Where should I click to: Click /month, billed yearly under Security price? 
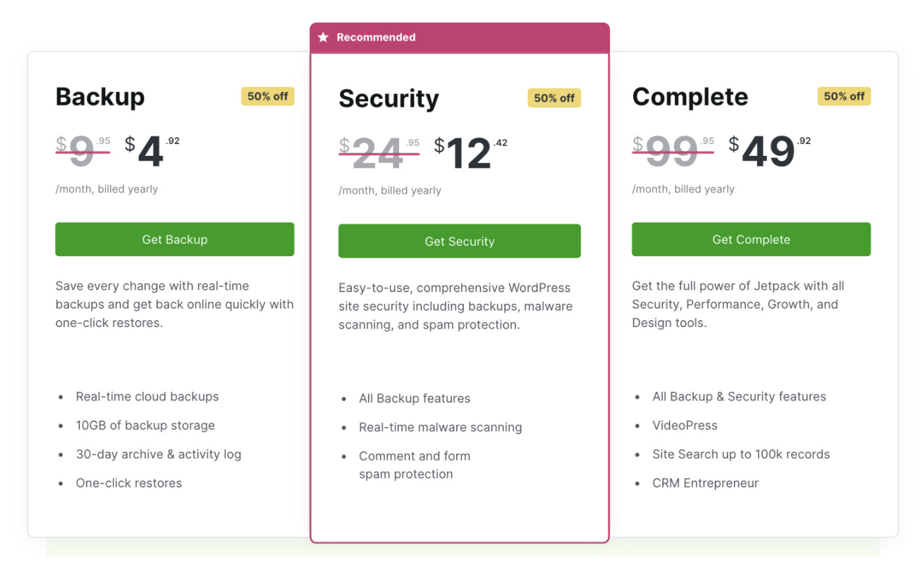pyautogui.click(x=390, y=190)
